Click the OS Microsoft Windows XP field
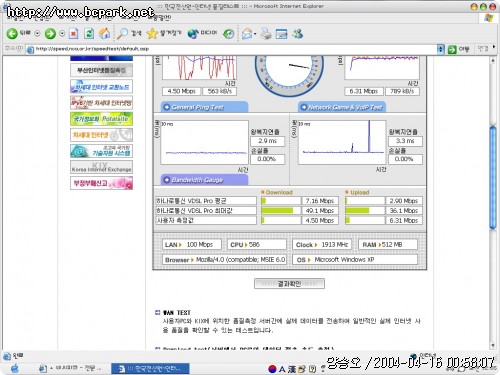 (x=355, y=260)
